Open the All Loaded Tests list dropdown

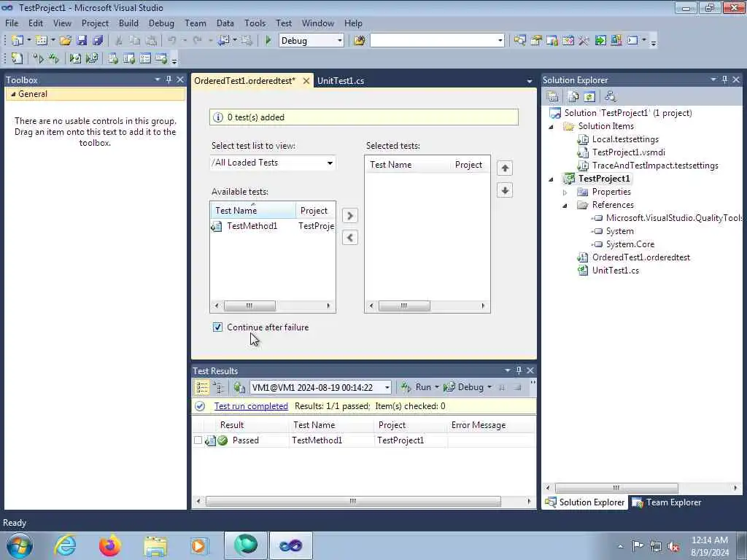[x=330, y=163]
